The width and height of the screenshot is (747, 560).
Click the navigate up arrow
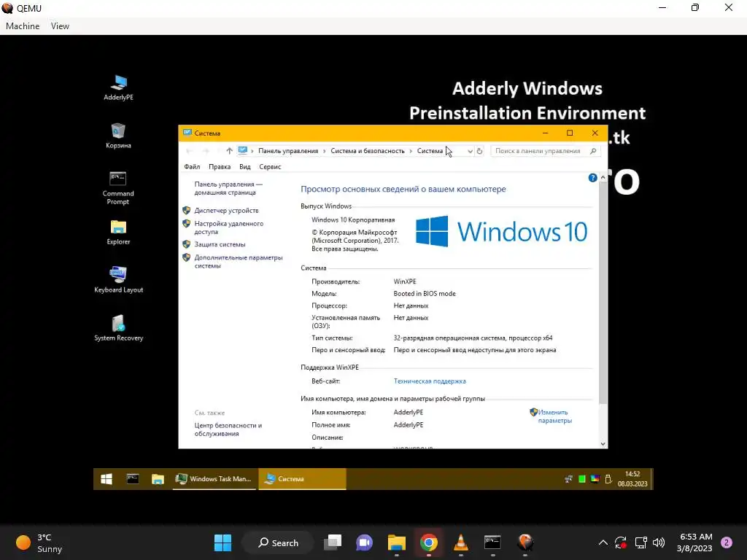pyautogui.click(x=229, y=151)
